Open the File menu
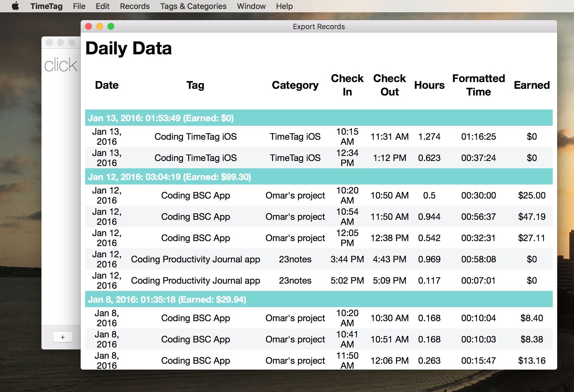574x392 pixels. click(79, 6)
